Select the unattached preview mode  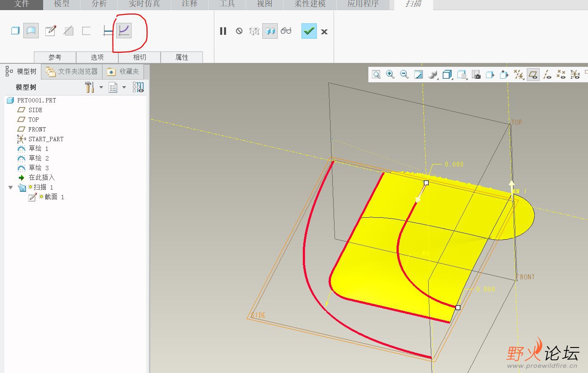(254, 31)
